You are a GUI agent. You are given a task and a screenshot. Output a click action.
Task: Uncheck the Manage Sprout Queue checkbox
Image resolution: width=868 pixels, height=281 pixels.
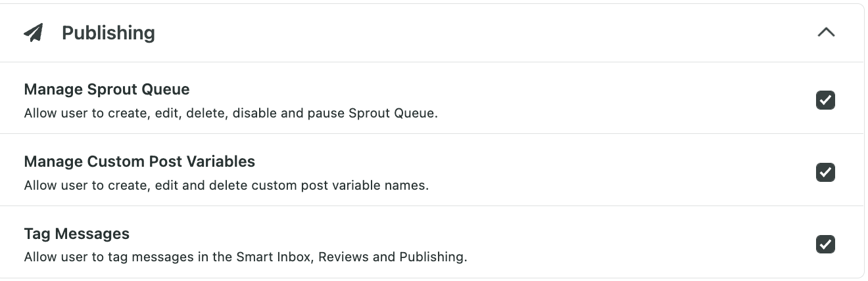(825, 100)
